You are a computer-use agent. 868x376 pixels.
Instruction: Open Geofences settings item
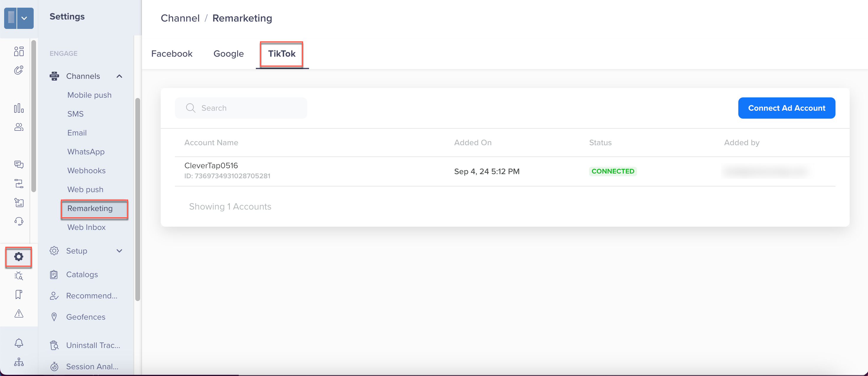pos(86,317)
